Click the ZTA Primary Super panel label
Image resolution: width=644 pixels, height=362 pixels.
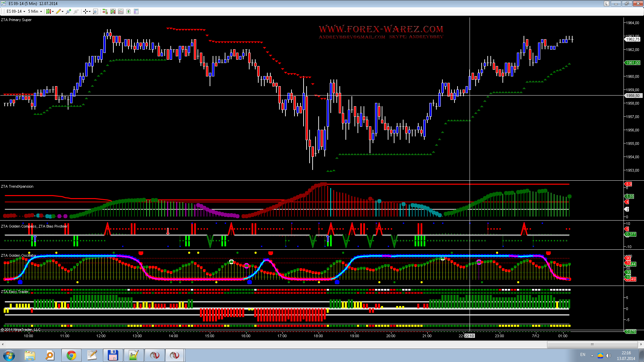pos(16,20)
